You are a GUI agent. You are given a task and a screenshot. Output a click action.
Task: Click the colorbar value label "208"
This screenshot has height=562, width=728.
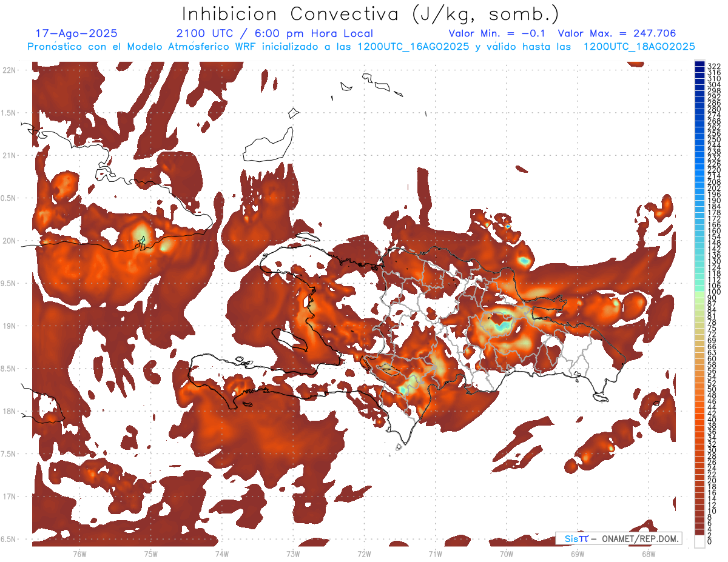pos(714,182)
